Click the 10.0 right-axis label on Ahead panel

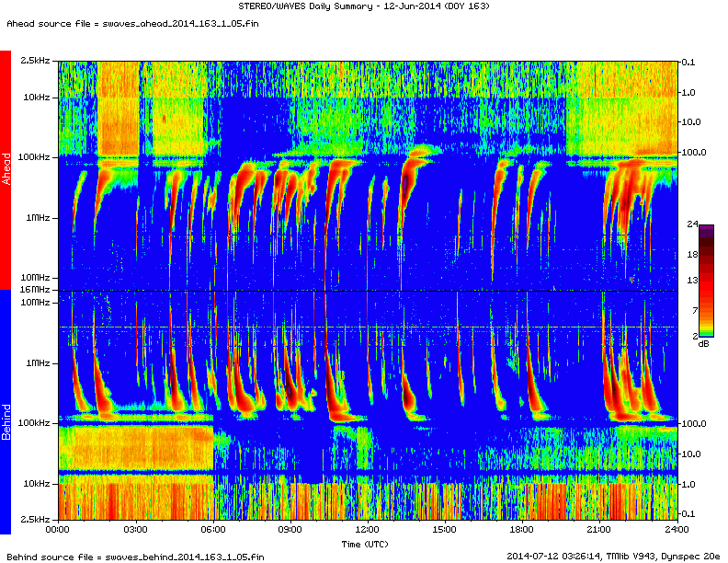pos(691,122)
